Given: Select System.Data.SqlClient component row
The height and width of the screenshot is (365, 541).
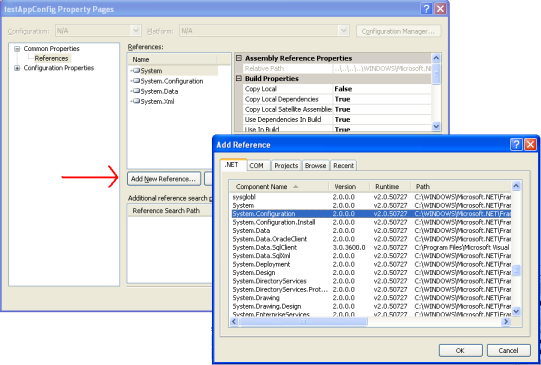Looking at the screenshot, I should click(371, 247).
